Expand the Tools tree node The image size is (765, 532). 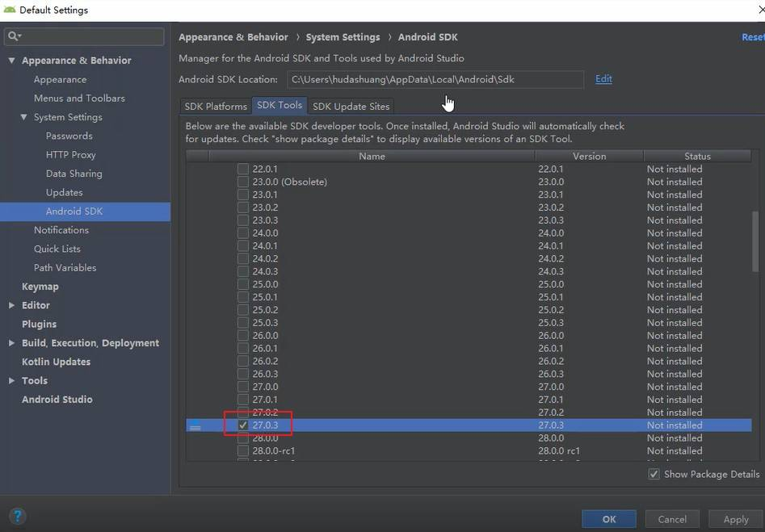(x=11, y=380)
